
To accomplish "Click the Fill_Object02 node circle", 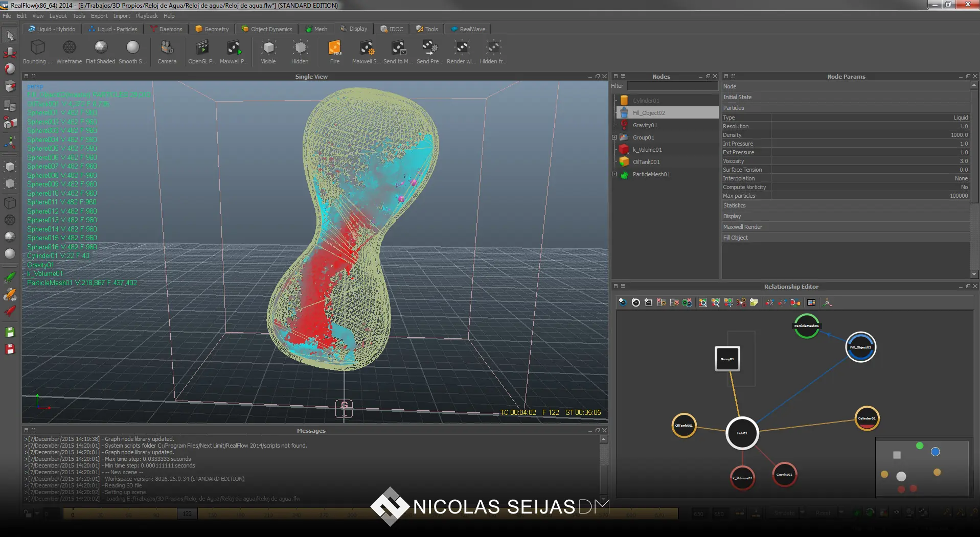I will pyautogui.click(x=861, y=347).
